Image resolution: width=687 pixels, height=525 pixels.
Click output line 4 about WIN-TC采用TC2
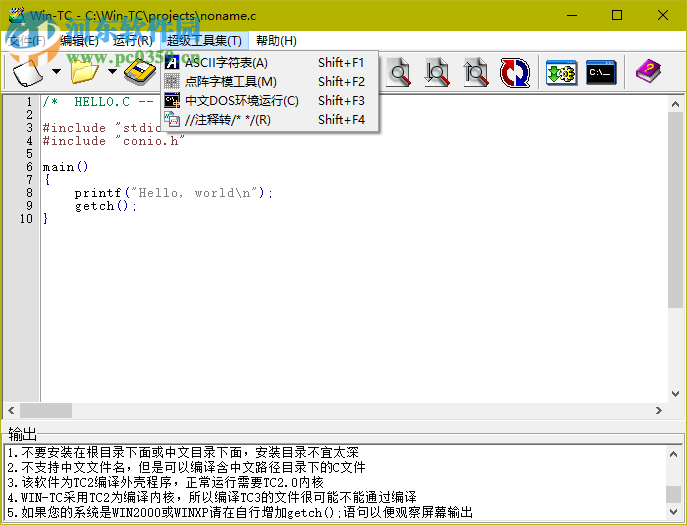(x=212, y=497)
